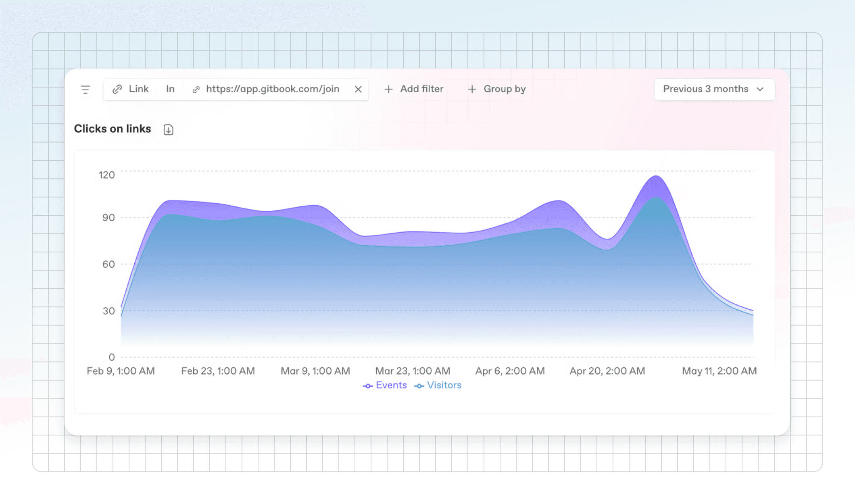Click the 'Feb 23, 1:00 AM' axis label
This screenshot has height=504, width=855.
tap(218, 371)
